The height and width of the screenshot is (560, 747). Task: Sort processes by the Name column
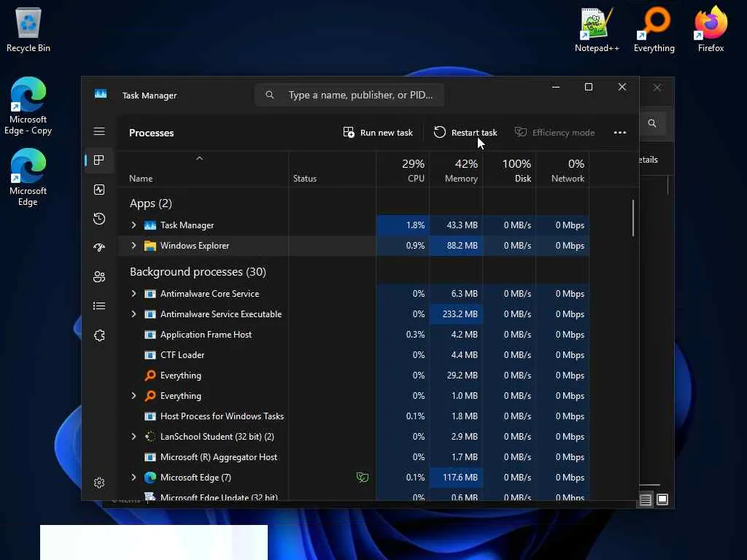[141, 179]
